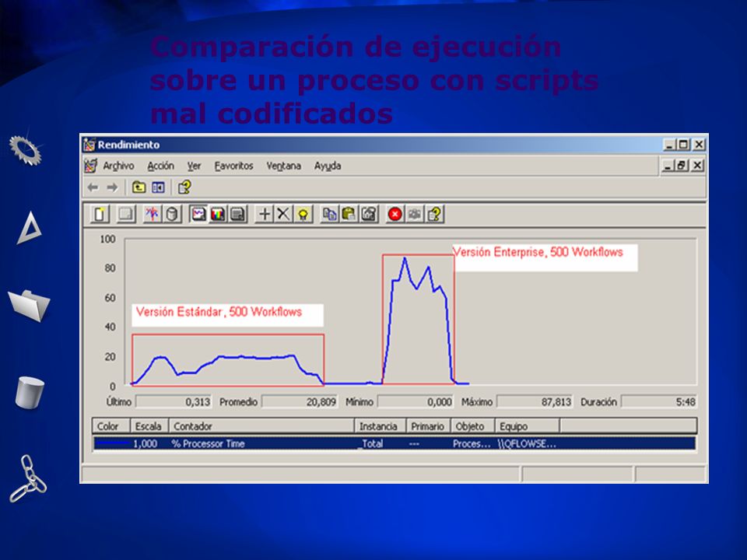Go back with the left arrow toolbar button
747x560 pixels.
tap(93, 187)
